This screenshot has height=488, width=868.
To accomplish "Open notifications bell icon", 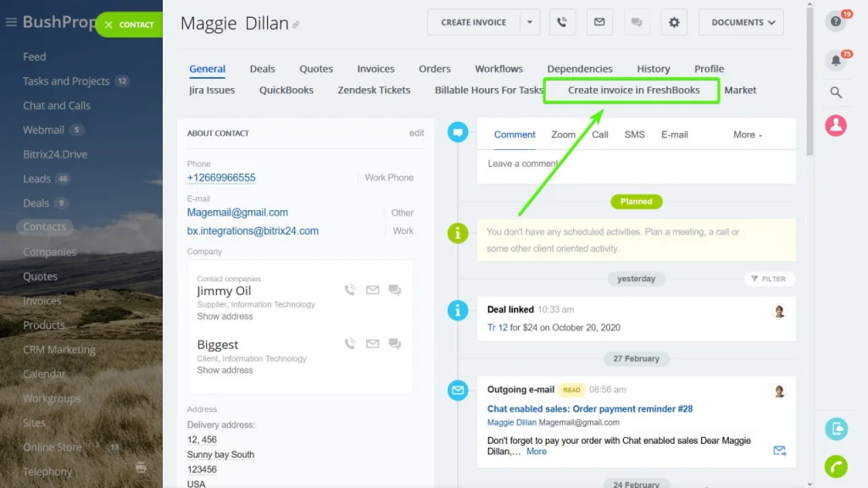I will [x=836, y=61].
